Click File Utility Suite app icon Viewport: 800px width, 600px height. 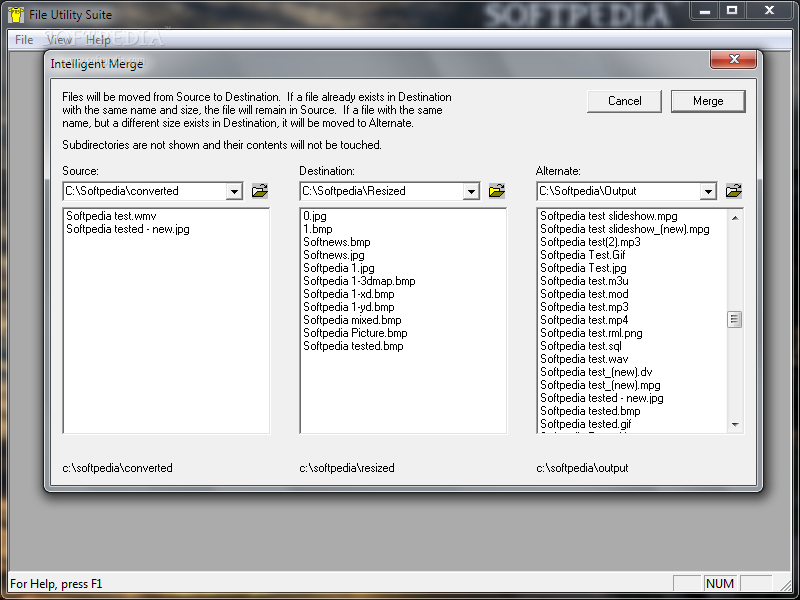coord(16,14)
